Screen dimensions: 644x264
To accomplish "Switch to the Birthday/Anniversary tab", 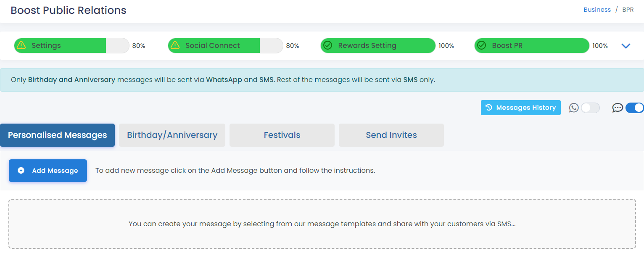I will click(172, 135).
